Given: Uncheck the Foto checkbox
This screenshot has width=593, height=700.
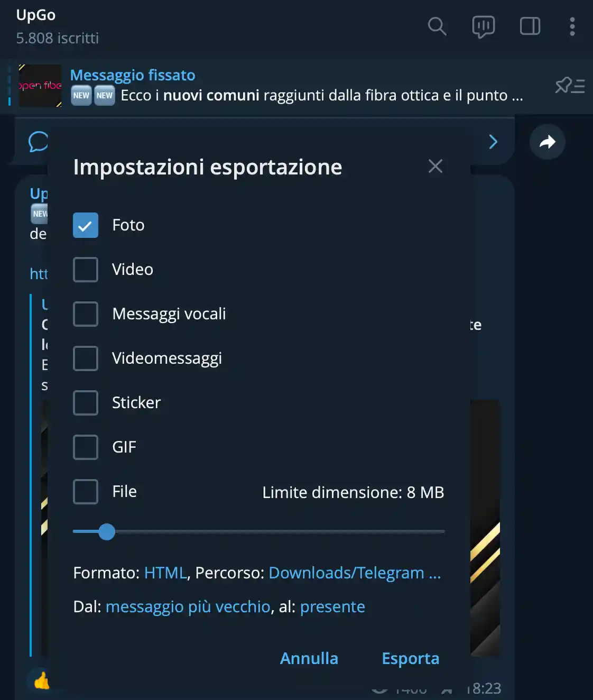Looking at the screenshot, I should 86,225.
